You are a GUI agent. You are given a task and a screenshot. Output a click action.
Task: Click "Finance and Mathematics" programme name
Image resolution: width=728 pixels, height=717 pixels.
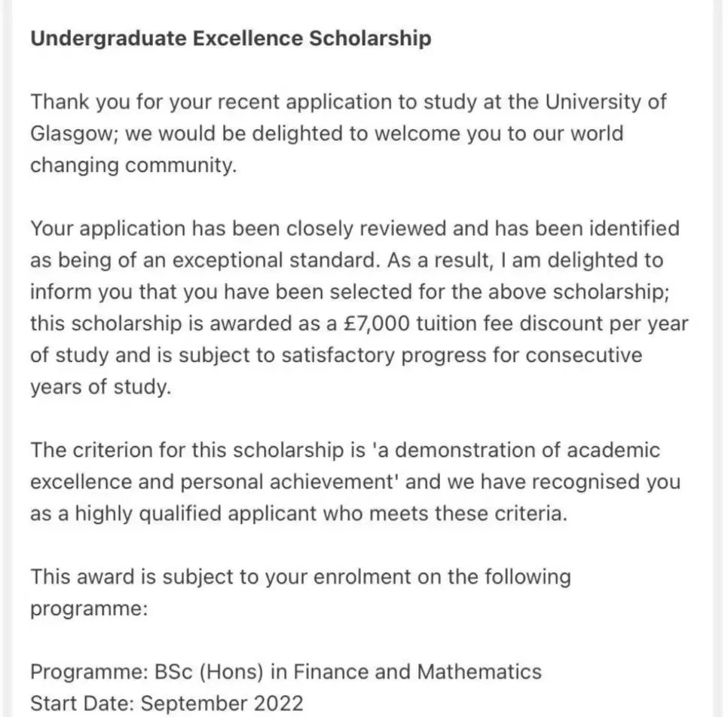[x=418, y=671]
